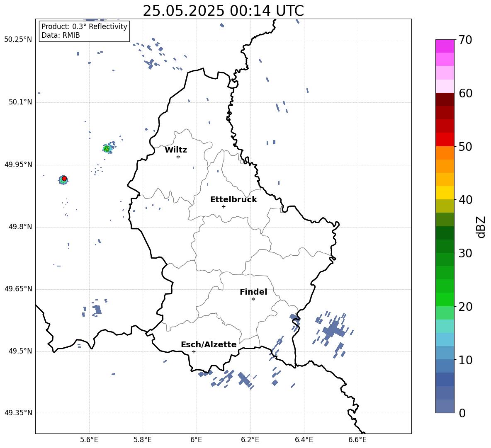Click the 49.5°N latitude label

(x=20, y=351)
